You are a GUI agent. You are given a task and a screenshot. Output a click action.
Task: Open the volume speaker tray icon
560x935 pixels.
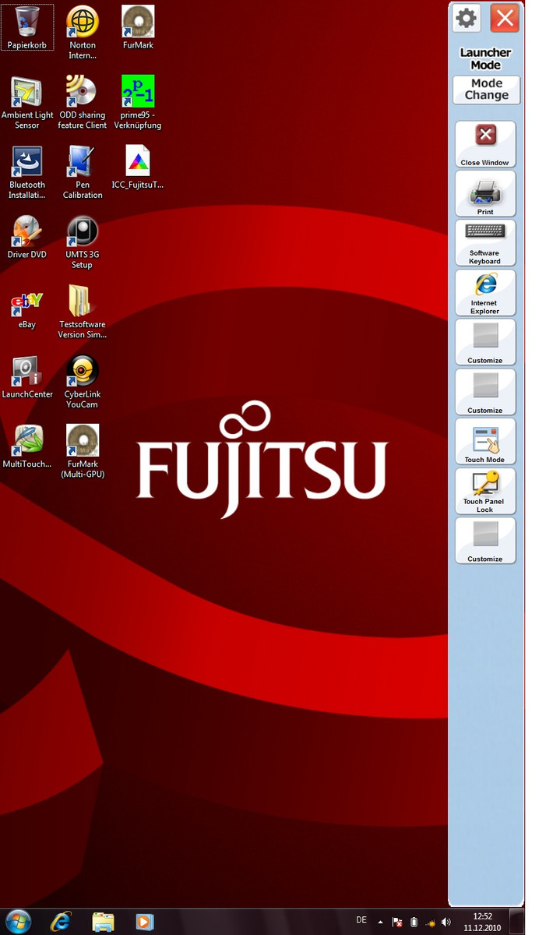pyautogui.click(x=446, y=922)
